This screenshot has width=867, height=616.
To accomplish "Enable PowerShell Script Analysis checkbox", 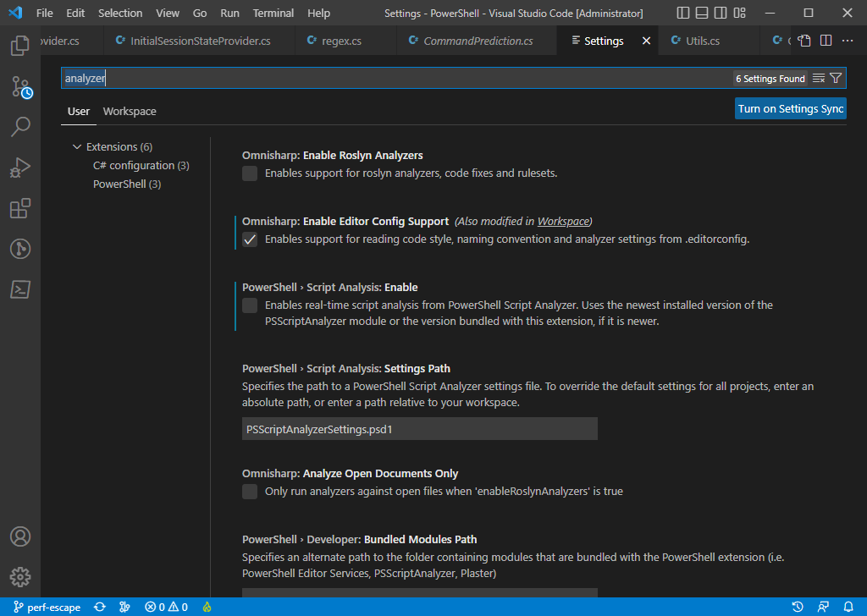I will point(250,305).
